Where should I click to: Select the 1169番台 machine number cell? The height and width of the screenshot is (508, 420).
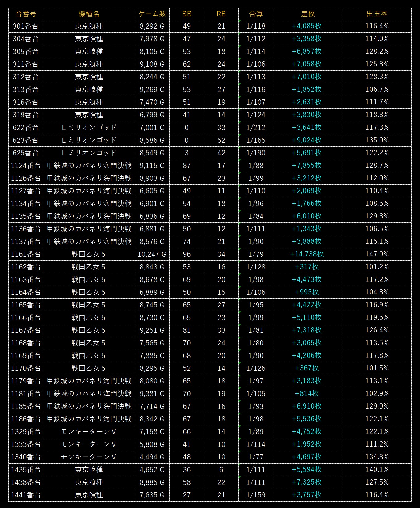pos(26,356)
